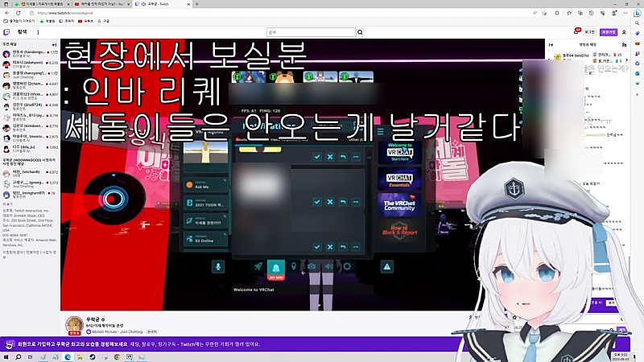
Task: Collapse the stream chat panel arrow
Action: (x=551, y=45)
